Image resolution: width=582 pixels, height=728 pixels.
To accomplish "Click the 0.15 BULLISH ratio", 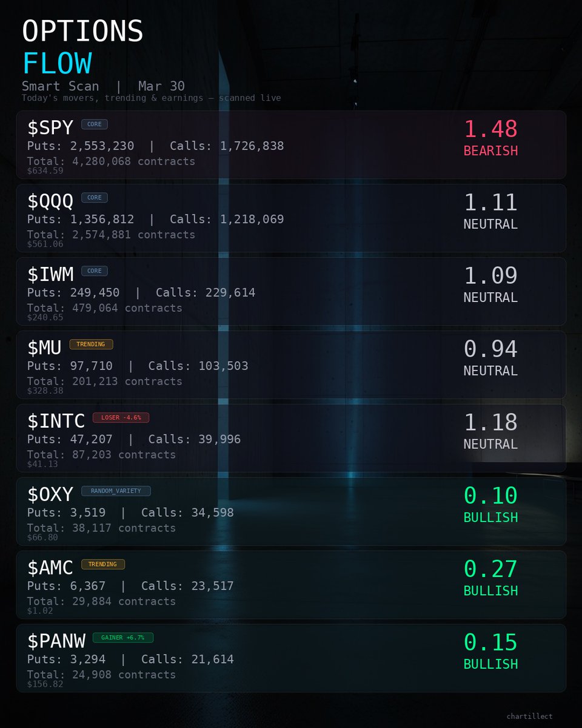I will point(490,652).
